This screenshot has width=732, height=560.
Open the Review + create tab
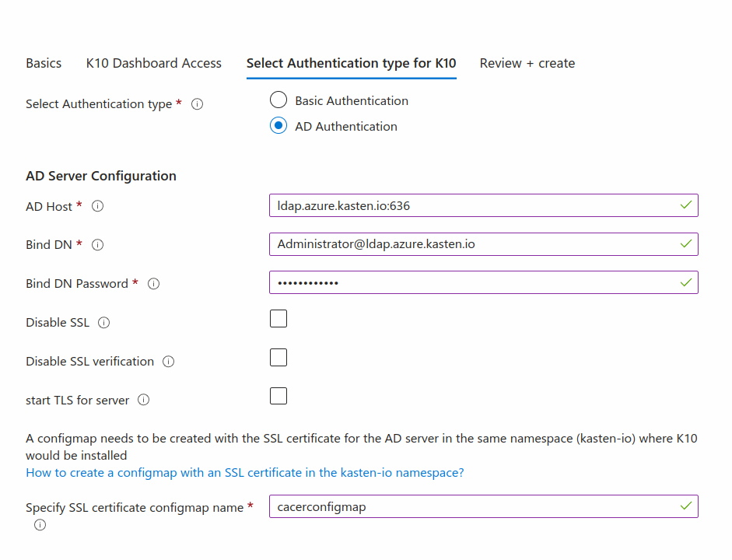527,63
